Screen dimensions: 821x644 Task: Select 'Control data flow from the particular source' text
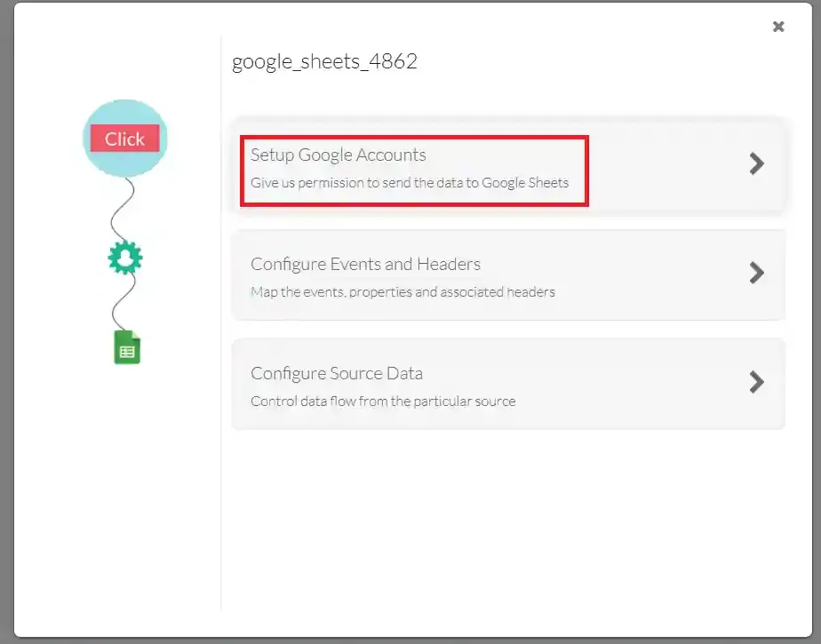(x=383, y=402)
